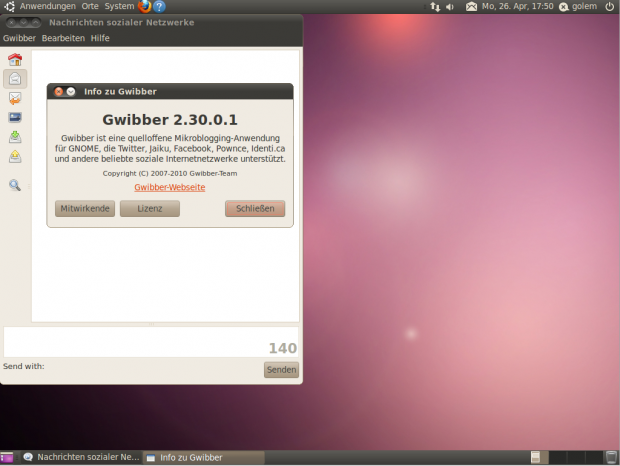Click the Search magnifier icon in sidebar

(x=15, y=185)
